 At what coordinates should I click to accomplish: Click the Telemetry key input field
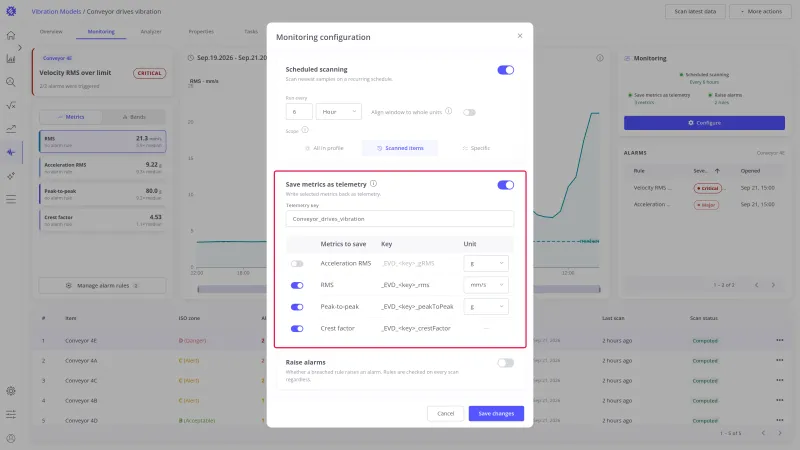[x=400, y=219]
